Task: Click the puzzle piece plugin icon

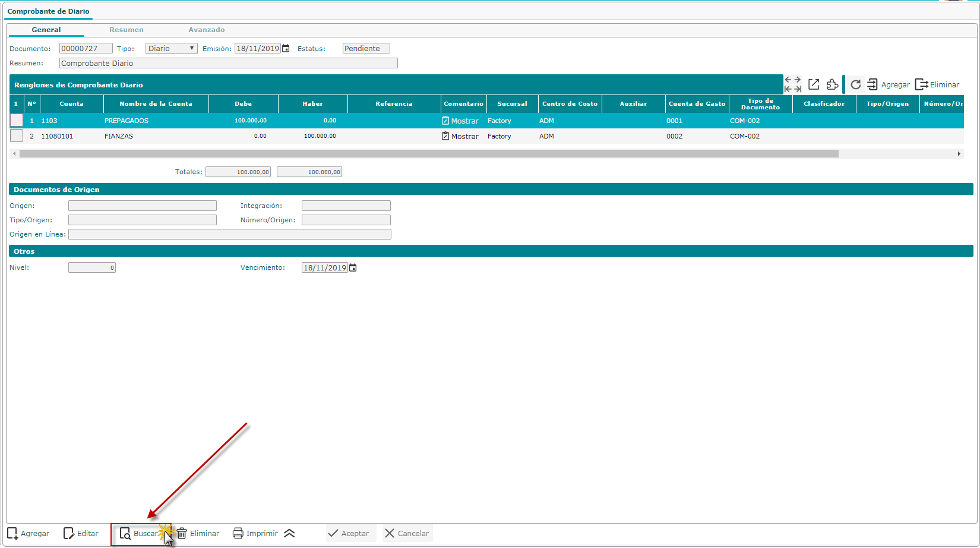Action: [832, 84]
